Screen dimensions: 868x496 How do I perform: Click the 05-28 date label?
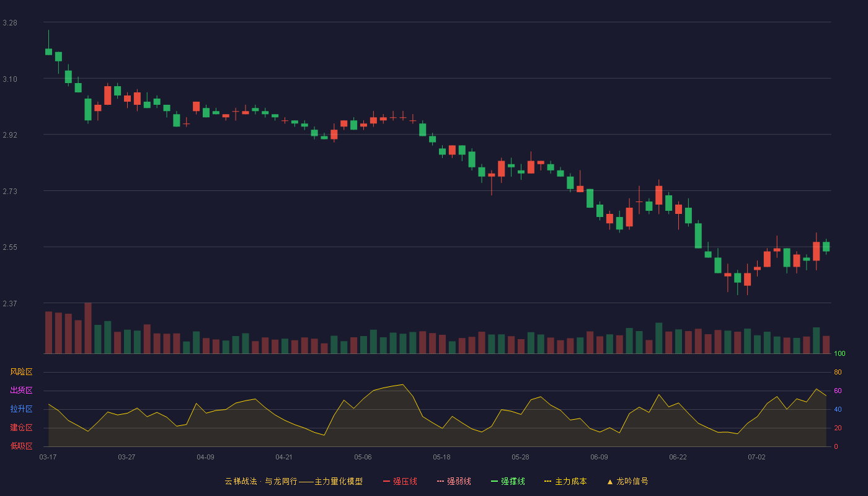tap(520, 457)
